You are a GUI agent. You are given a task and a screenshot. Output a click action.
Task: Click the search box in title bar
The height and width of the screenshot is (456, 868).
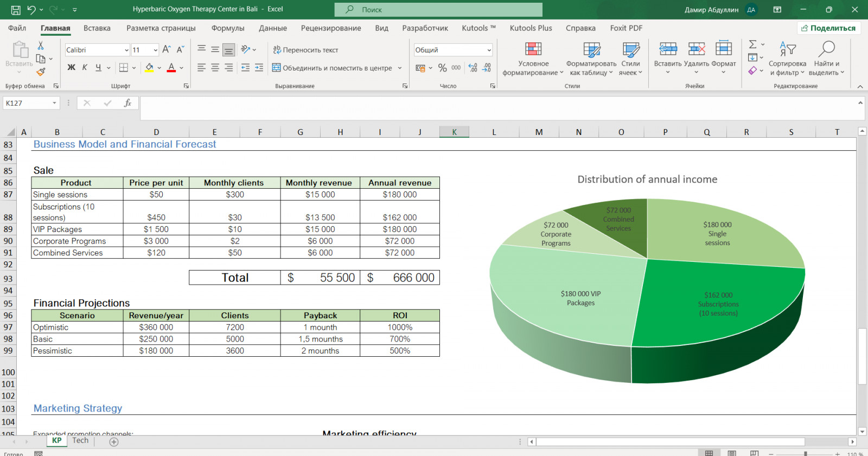pyautogui.click(x=438, y=10)
